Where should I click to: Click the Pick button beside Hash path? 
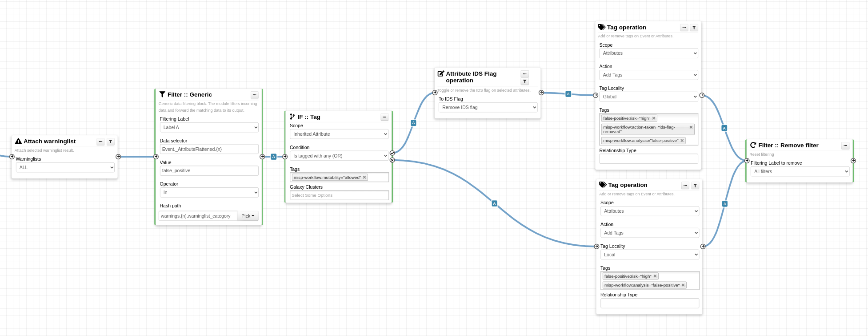coord(248,216)
